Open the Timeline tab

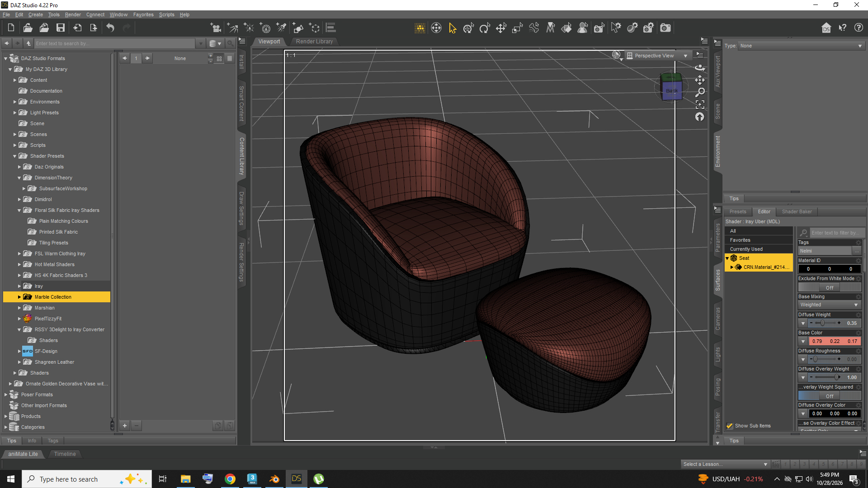(x=65, y=454)
